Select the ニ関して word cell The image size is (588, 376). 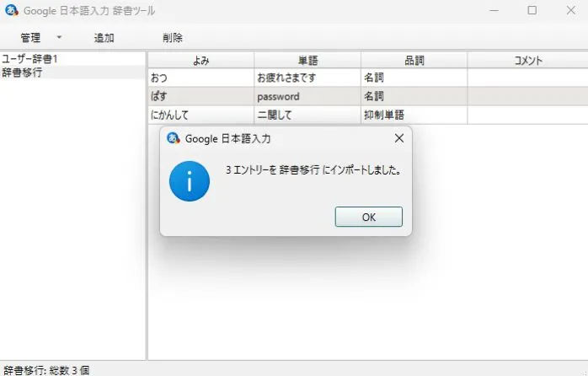point(307,115)
